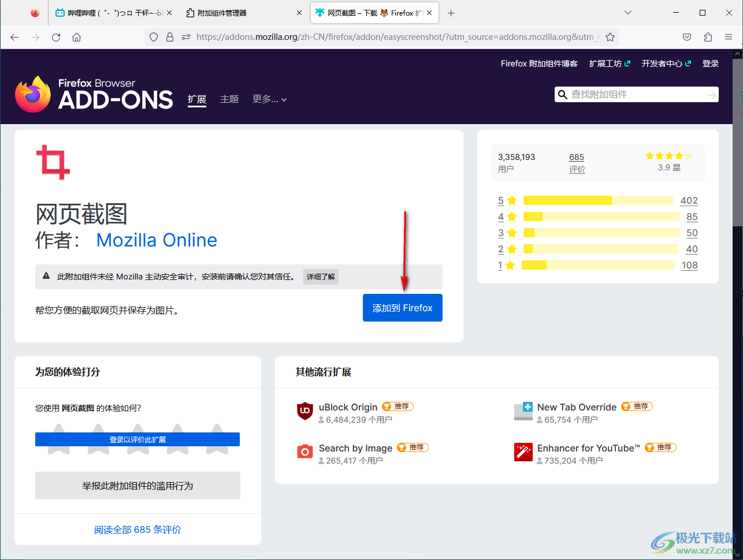The image size is (743, 560).
Task: Switch to the 哔哩哔哩 tab
Action: 114,13
